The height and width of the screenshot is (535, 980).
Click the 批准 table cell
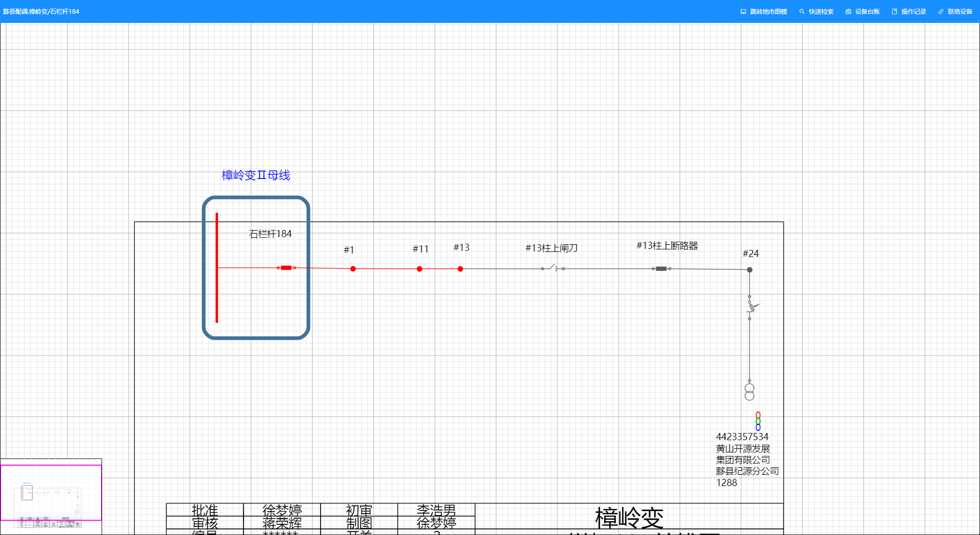[x=205, y=510]
